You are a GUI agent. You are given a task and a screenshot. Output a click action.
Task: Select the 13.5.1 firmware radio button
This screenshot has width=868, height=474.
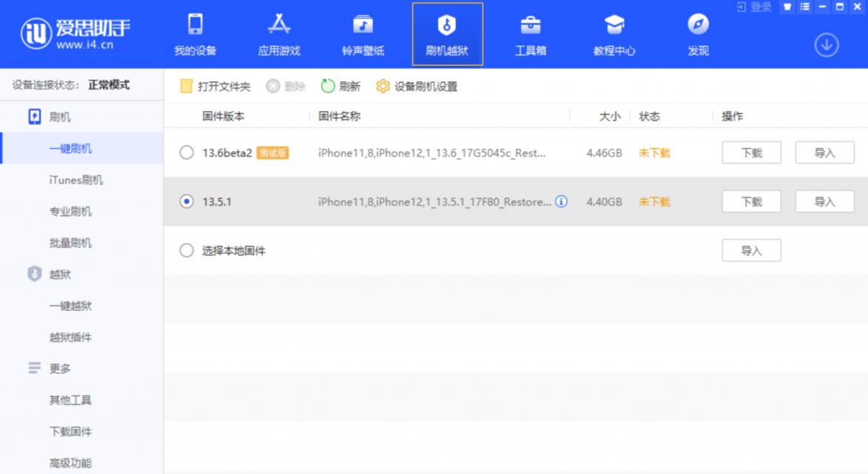pyautogui.click(x=186, y=201)
